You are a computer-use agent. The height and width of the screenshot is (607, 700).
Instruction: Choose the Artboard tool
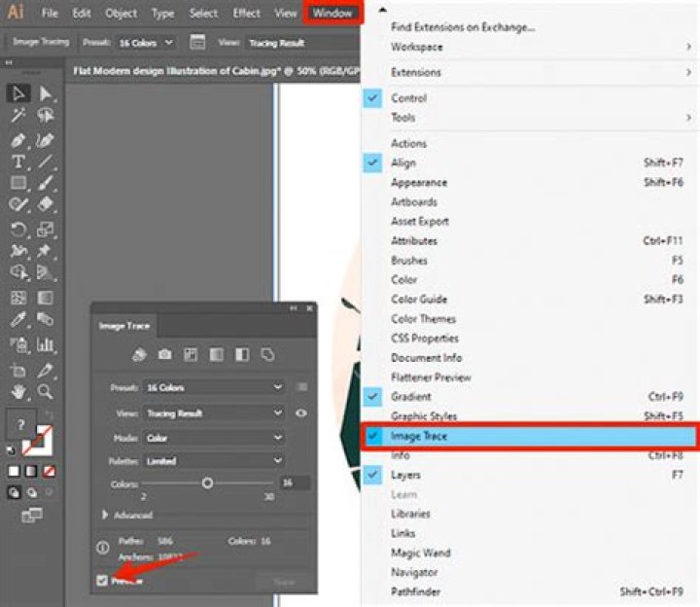[x=18, y=370]
